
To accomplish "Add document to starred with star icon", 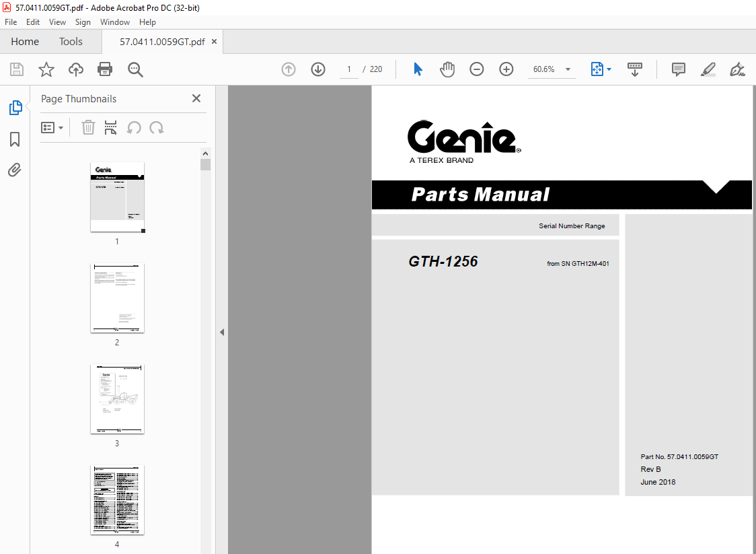I will coord(46,69).
